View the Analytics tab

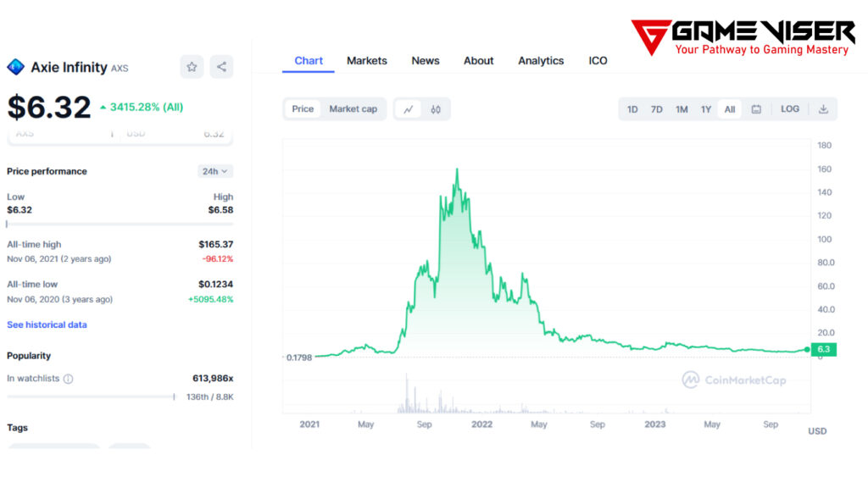(541, 61)
